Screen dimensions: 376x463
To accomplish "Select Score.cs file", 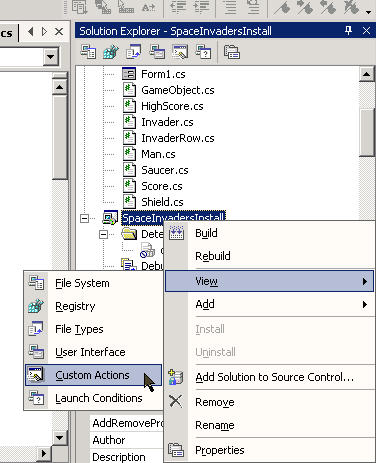I will [162, 186].
